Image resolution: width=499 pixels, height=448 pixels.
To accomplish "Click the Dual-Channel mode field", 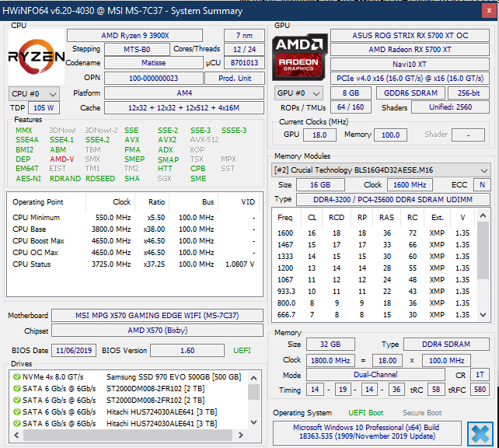I will click(375, 374).
